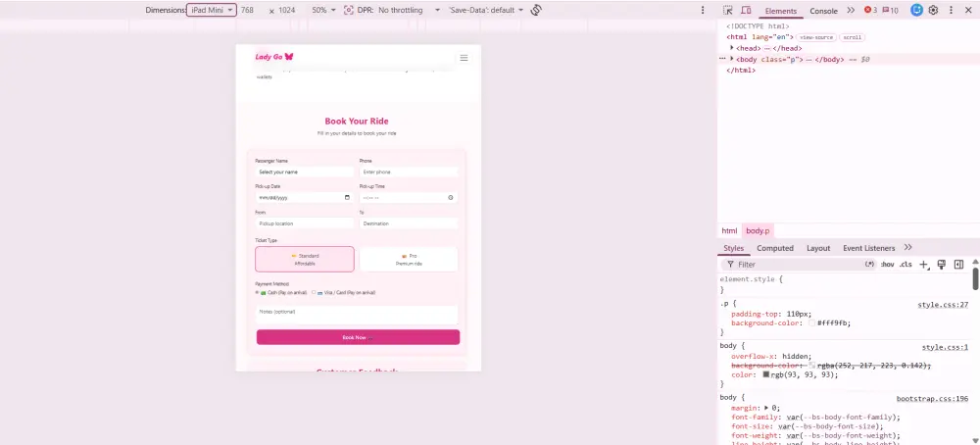Screen dimensions: 980x445
Task: Open the Save-Data default dropdown
Action: coord(486,10)
